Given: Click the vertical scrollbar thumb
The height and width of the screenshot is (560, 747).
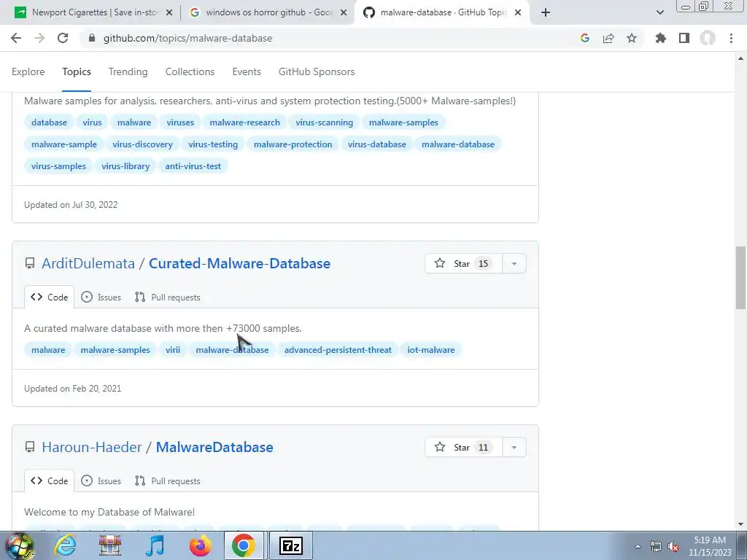Looking at the screenshot, I should tap(740, 278).
